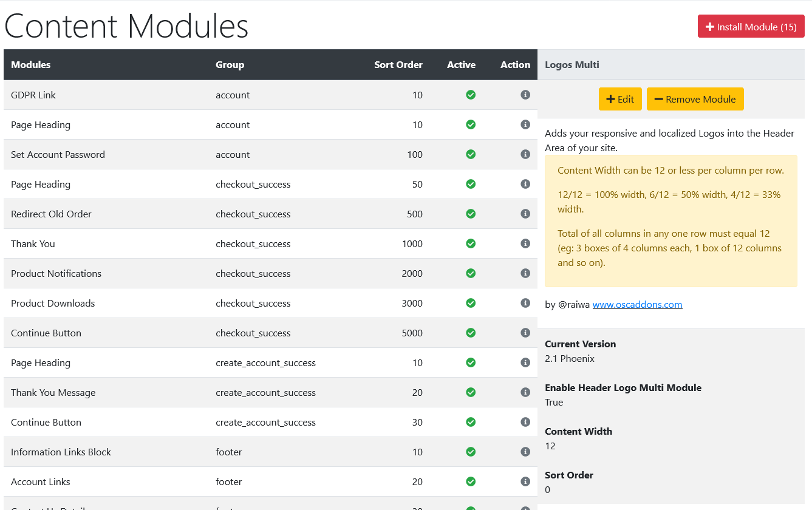View info for Account Links module

point(525,481)
